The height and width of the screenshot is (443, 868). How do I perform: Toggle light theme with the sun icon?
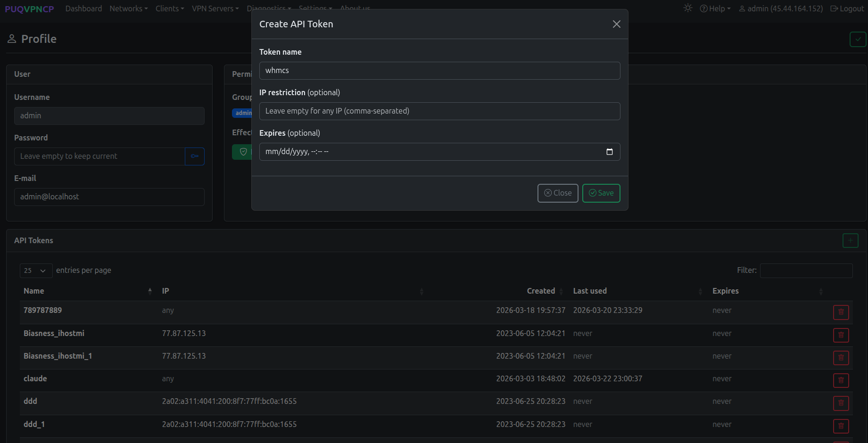pos(687,8)
